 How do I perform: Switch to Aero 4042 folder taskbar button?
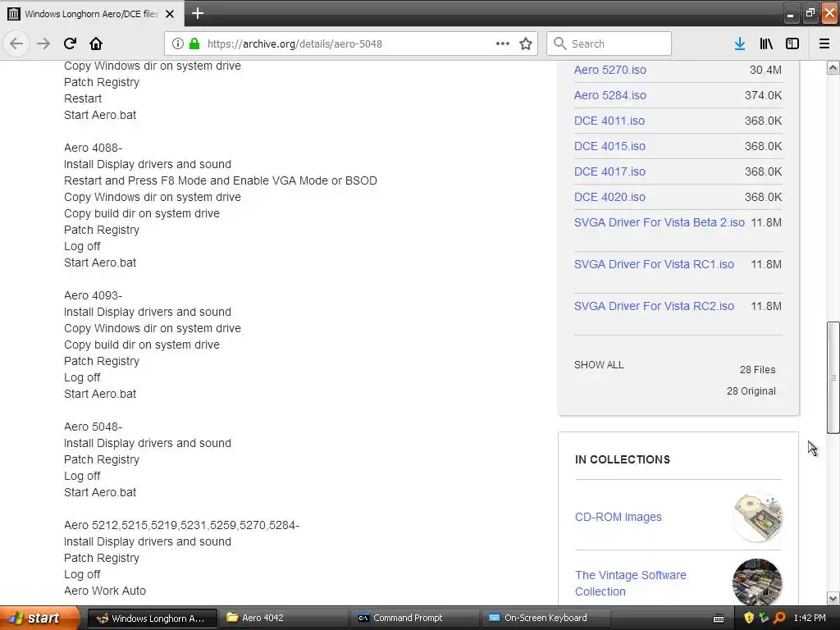click(284, 619)
